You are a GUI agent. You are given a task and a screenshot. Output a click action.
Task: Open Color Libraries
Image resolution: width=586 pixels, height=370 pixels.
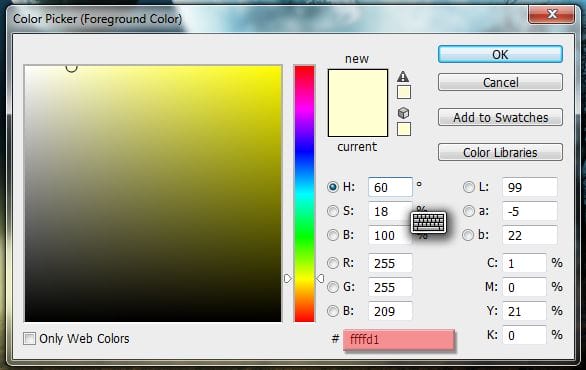(x=500, y=152)
